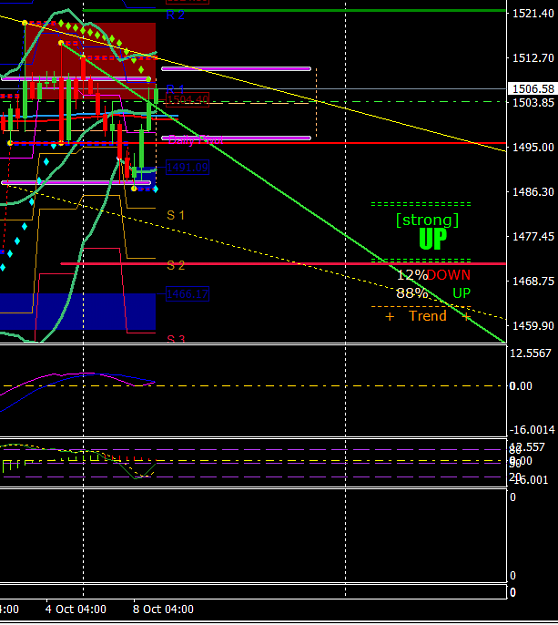Click the 1468.75 price axis value
Viewport: 558px width, 625px height.
pyautogui.click(x=533, y=281)
